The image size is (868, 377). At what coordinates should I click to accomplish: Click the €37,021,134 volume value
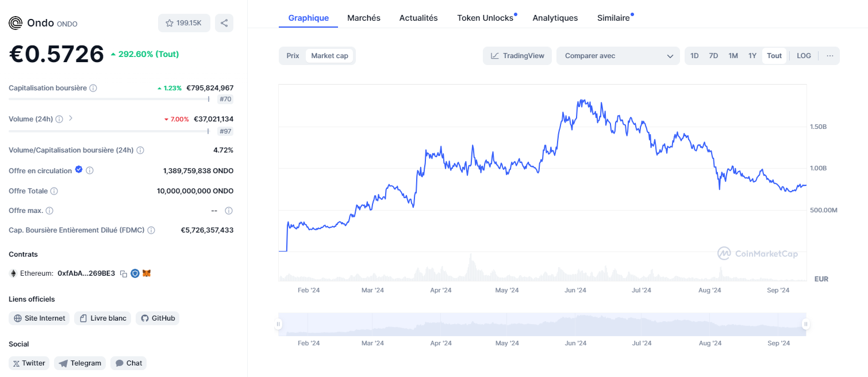click(213, 119)
